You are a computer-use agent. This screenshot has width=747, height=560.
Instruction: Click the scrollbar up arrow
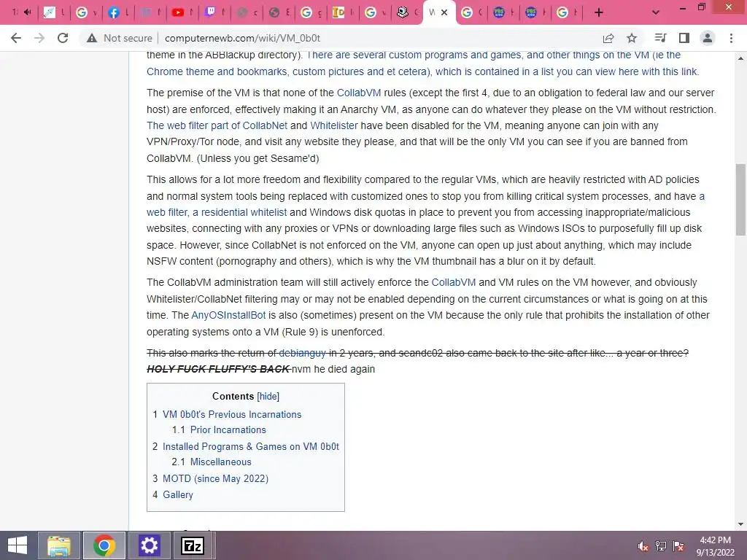click(740, 58)
